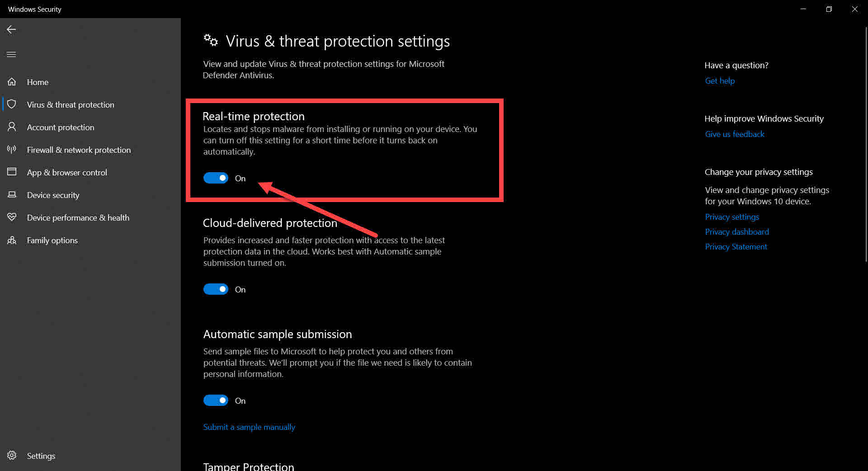
Task: Click the Account protection person icon
Action: [x=12, y=127]
